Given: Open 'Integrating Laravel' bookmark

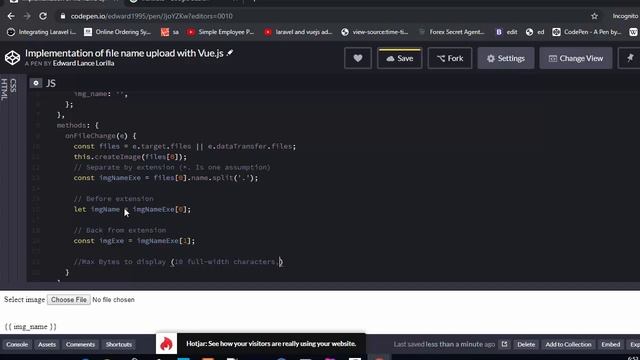Looking at the screenshot, I should (42, 32).
